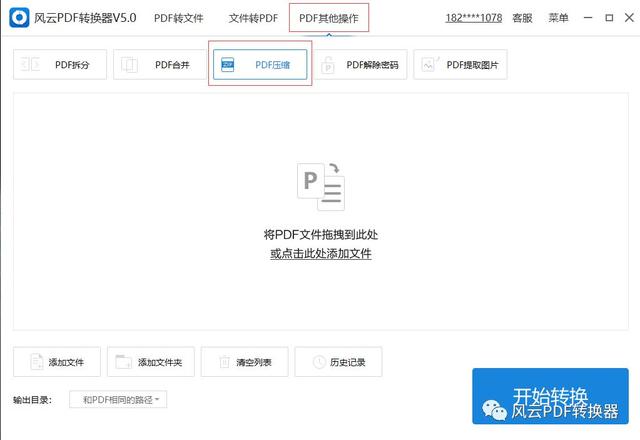Open 客服 customer service

coord(522,18)
